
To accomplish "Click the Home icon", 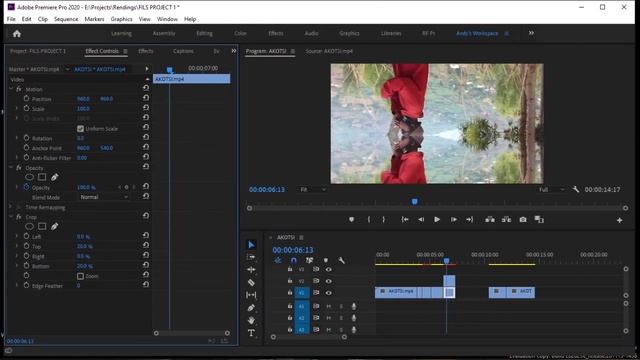I will click(17, 34).
